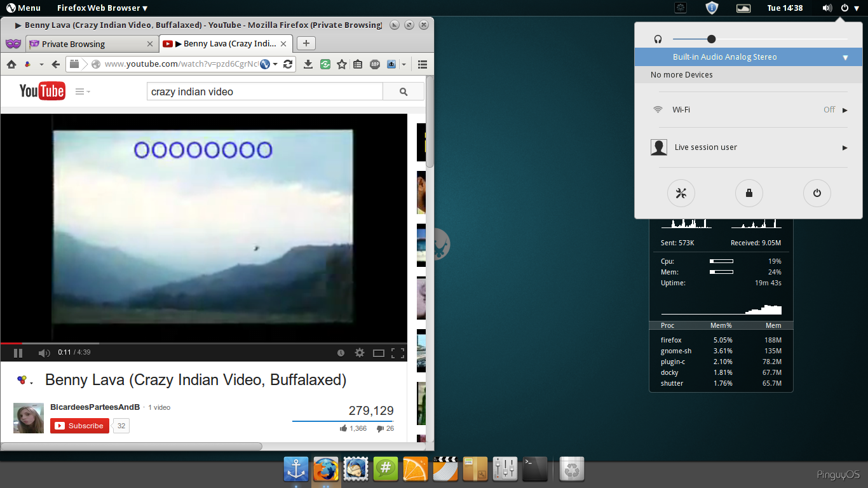Click the view count 279,129
The image size is (868, 488).
tap(371, 410)
